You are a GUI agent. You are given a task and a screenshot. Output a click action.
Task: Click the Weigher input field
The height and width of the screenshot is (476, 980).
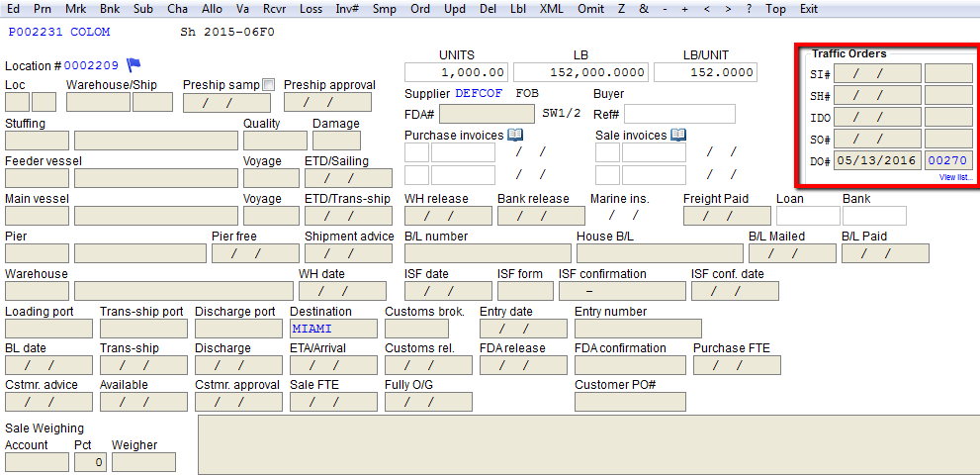pos(143,462)
